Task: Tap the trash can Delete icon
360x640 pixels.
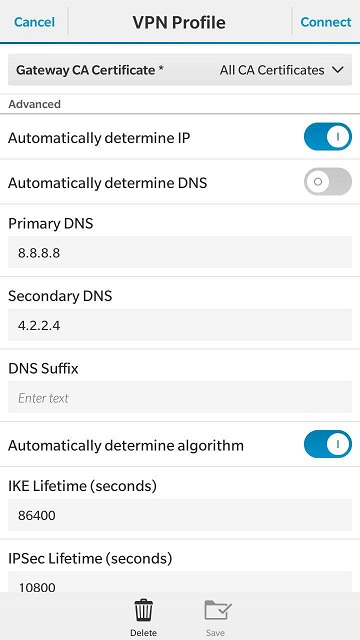Action: point(143,611)
